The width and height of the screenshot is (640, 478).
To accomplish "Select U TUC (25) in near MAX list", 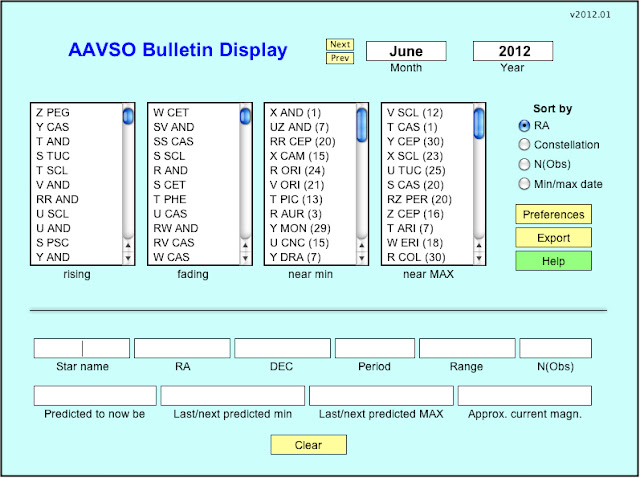I will [x=416, y=170].
